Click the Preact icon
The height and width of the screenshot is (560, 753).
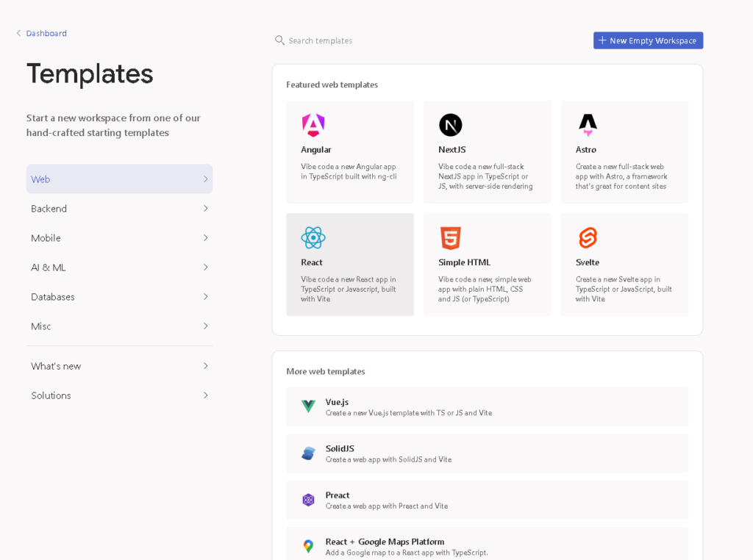[309, 498]
